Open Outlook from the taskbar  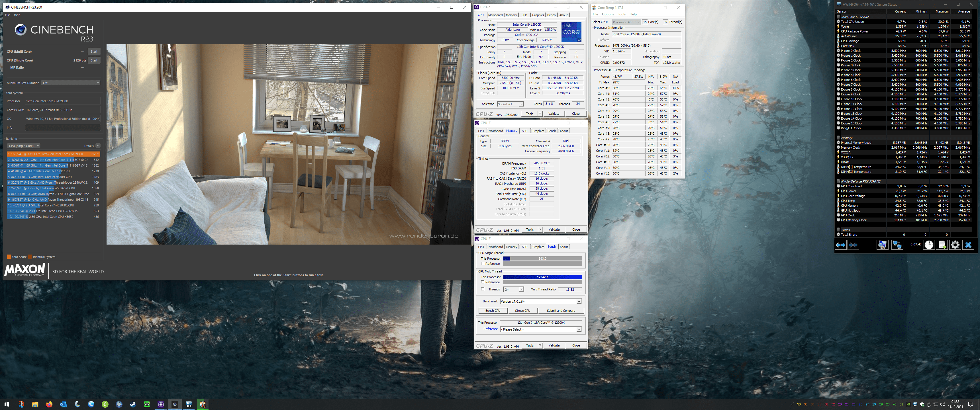(63, 404)
